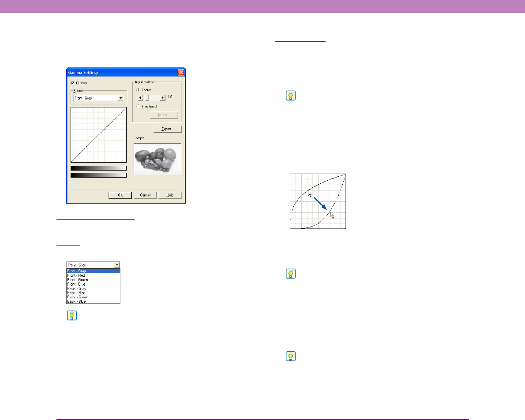Click the Help button
Viewport: 525px width, 420px height.
coord(170,195)
